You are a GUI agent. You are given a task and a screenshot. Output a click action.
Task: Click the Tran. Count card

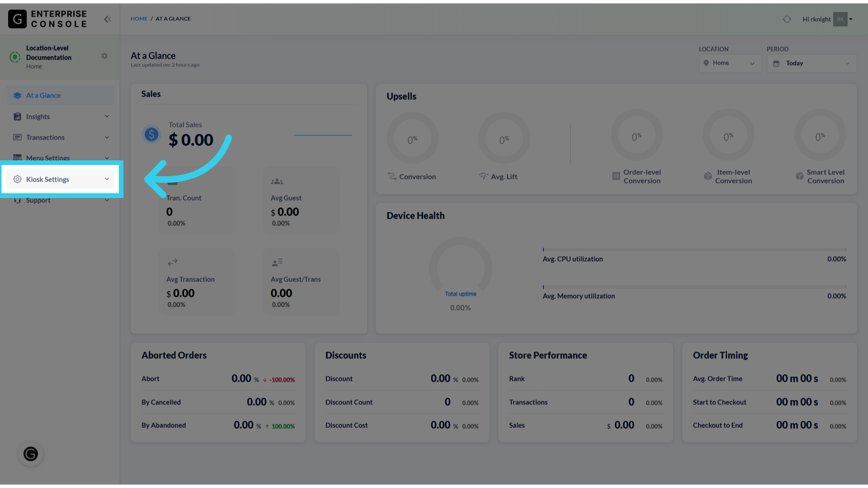tap(197, 201)
